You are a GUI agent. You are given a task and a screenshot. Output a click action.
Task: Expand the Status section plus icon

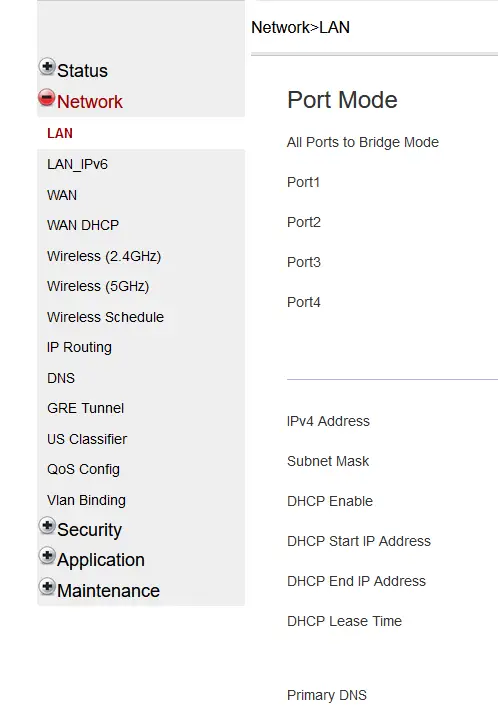coord(47,67)
